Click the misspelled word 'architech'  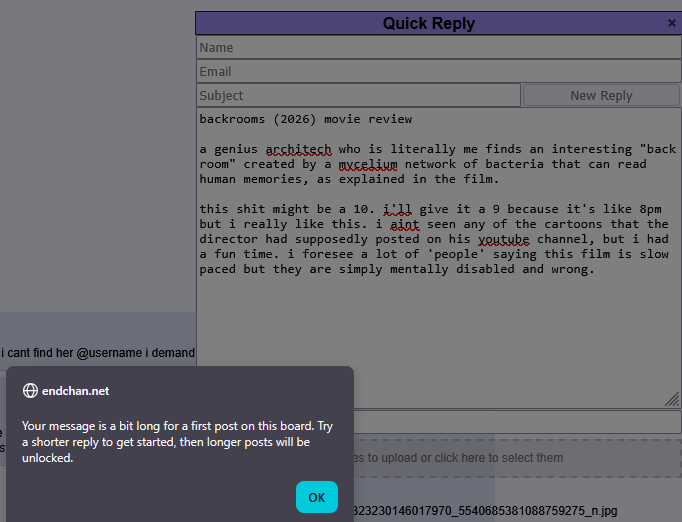tap(298, 149)
